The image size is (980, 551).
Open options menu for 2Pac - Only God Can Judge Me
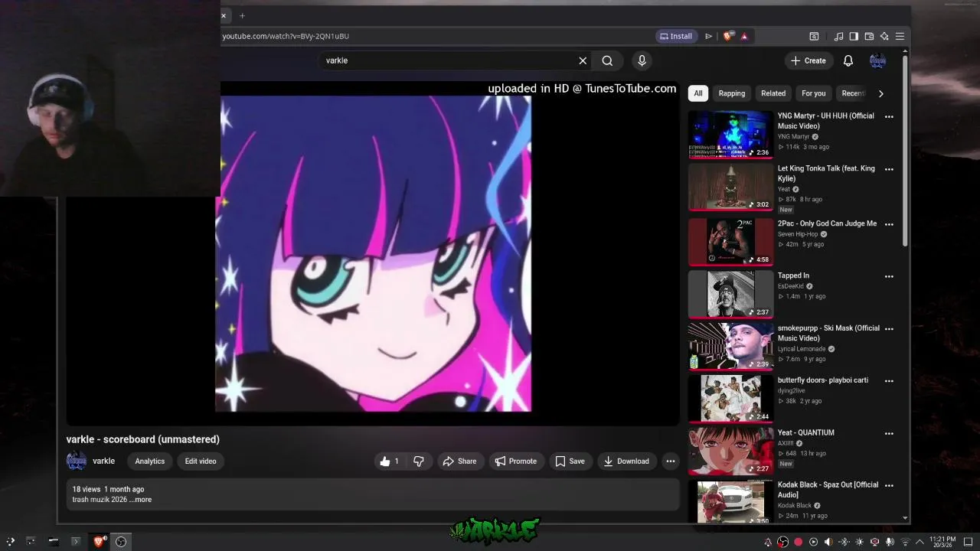889,224
